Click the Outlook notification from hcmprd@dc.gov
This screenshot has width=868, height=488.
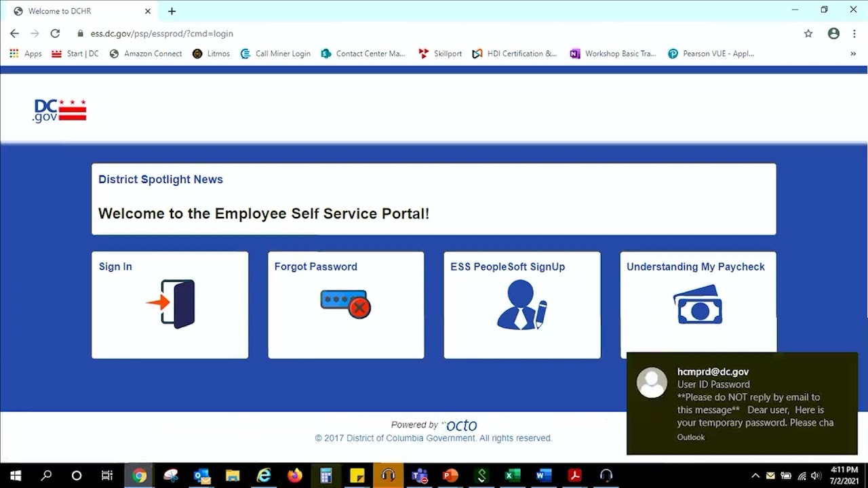(x=742, y=403)
